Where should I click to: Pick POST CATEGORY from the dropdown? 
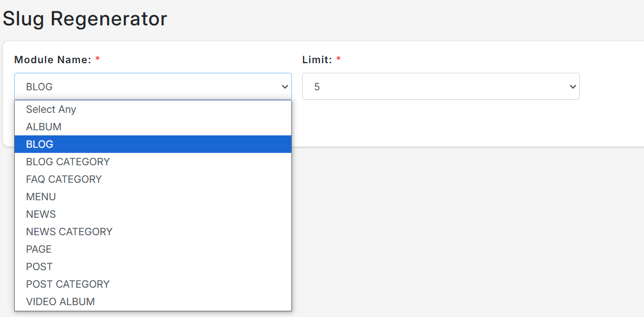coord(153,284)
